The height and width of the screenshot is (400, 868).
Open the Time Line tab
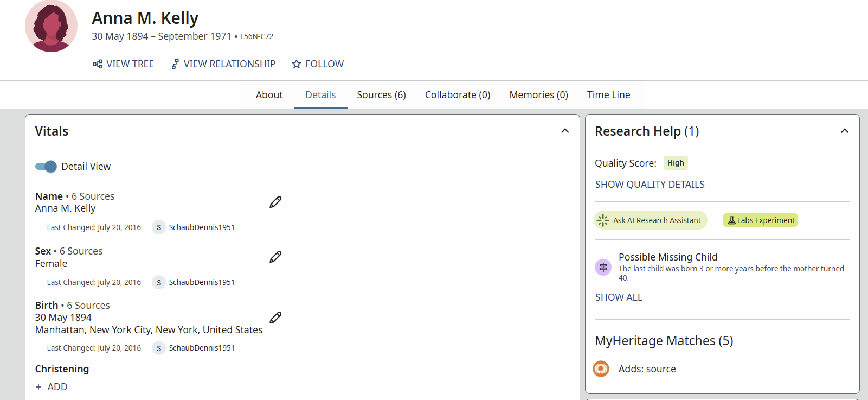pyautogui.click(x=608, y=95)
